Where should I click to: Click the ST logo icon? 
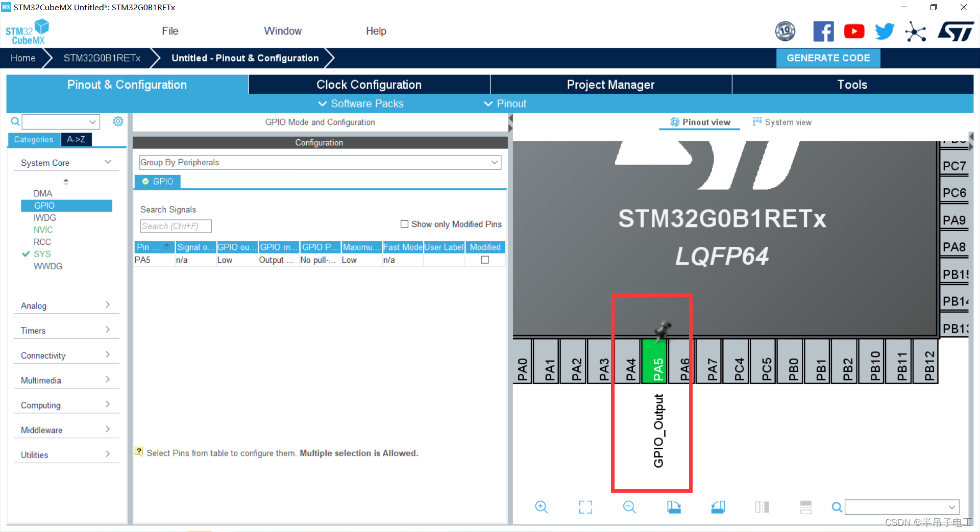[955, 32]
